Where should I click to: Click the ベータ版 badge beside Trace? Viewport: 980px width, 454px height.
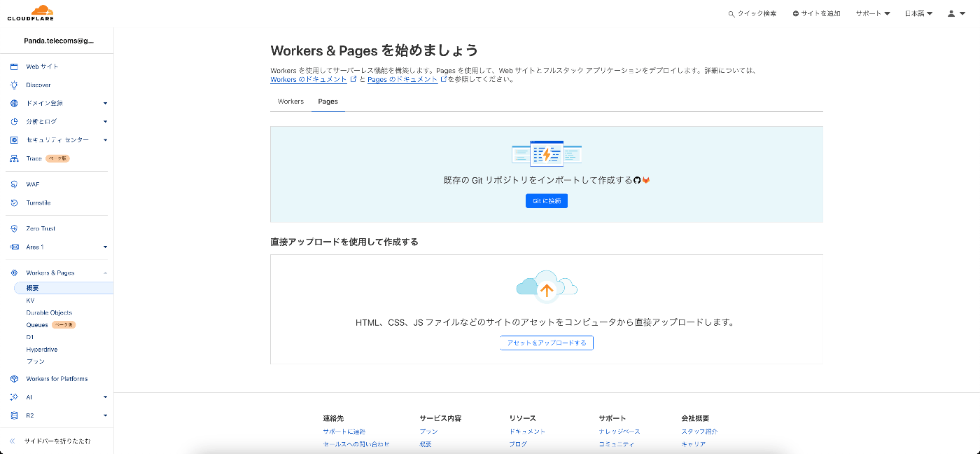[x=57, y=158]
